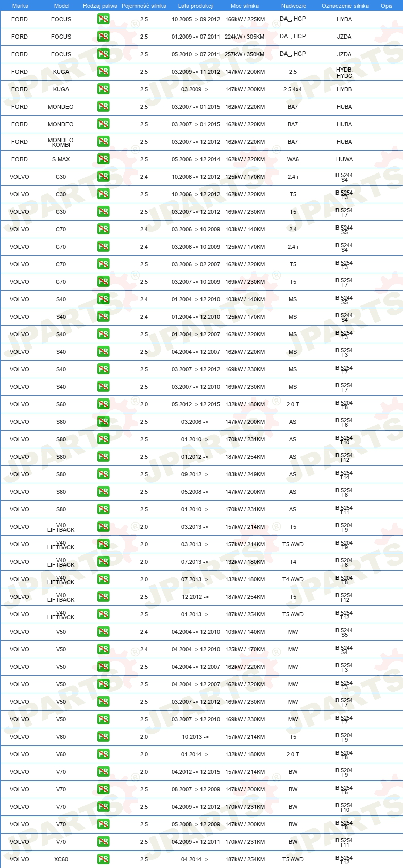The width and height of the screenshot is (403, 868).
Task: Click fuel icon in VOLVO S60 row
Action: 103,404
